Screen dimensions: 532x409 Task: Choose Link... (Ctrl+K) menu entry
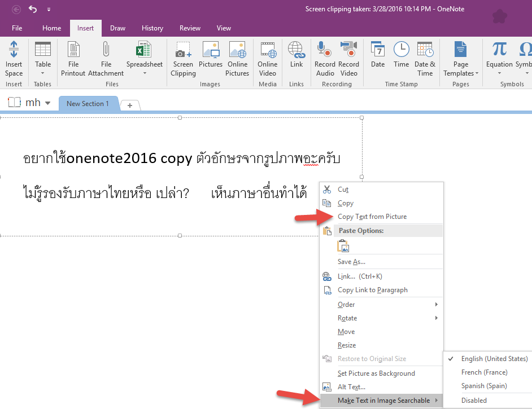click(382, 276)
